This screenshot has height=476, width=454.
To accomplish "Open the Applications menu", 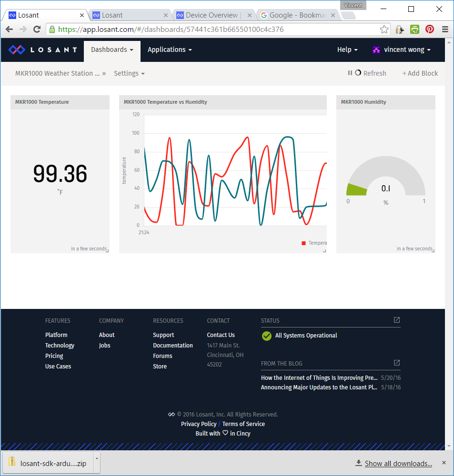I will point(169,50).
